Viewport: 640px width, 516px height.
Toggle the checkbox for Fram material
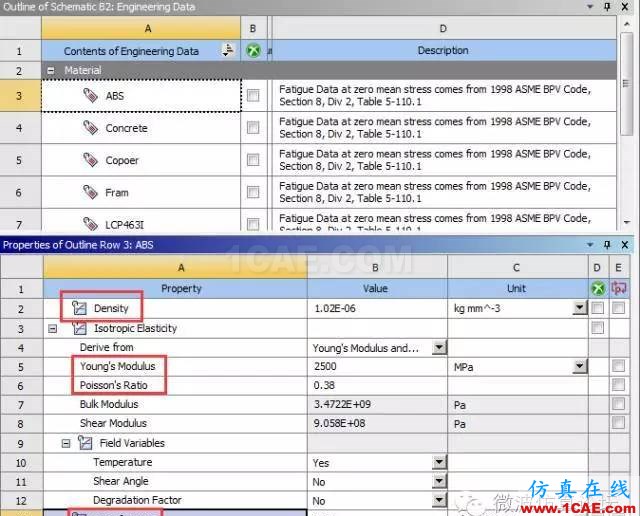(x=253, y=192)
